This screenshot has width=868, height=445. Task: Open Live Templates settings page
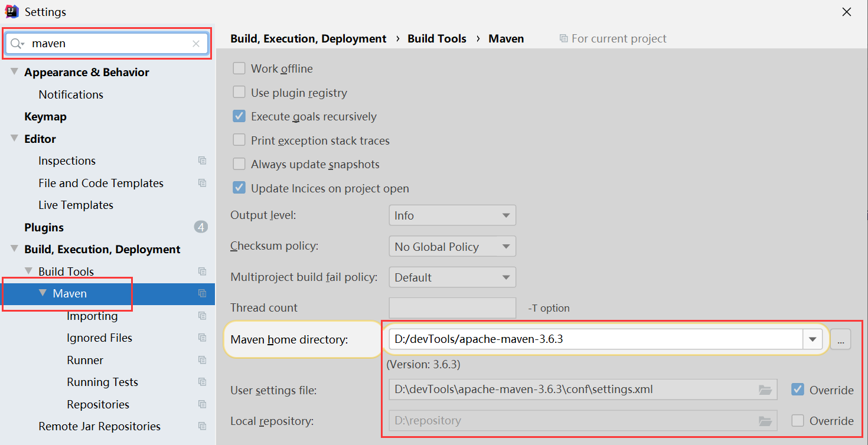(x=76, y=205)
